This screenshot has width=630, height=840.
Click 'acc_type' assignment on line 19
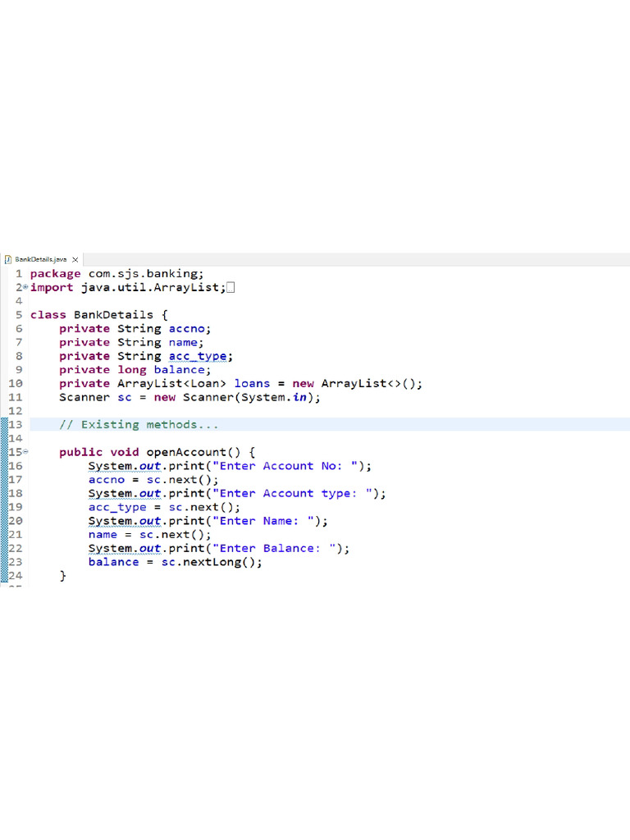click(x=116, y=507)
